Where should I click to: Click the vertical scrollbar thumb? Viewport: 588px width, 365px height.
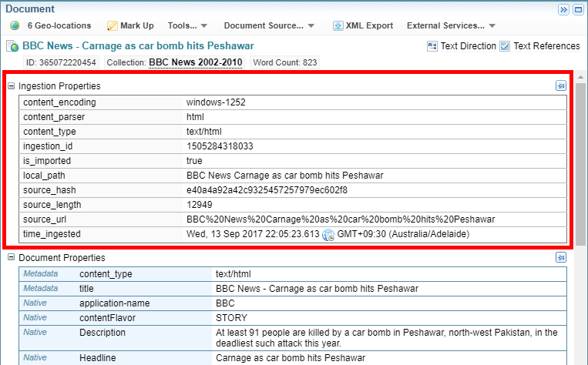pos(580,162)
